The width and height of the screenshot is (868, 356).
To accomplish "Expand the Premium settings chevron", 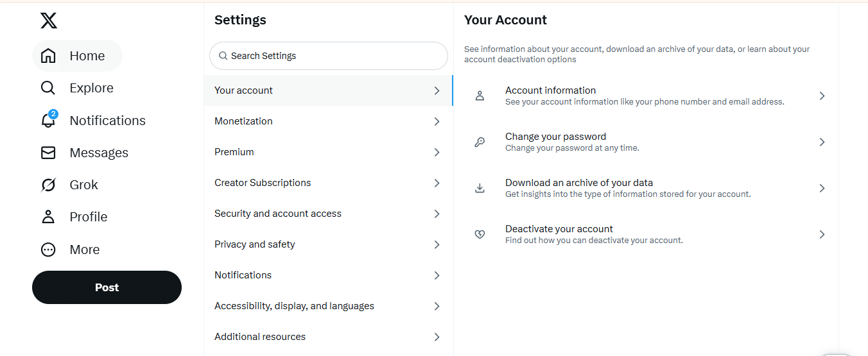I will coord(437,152).
